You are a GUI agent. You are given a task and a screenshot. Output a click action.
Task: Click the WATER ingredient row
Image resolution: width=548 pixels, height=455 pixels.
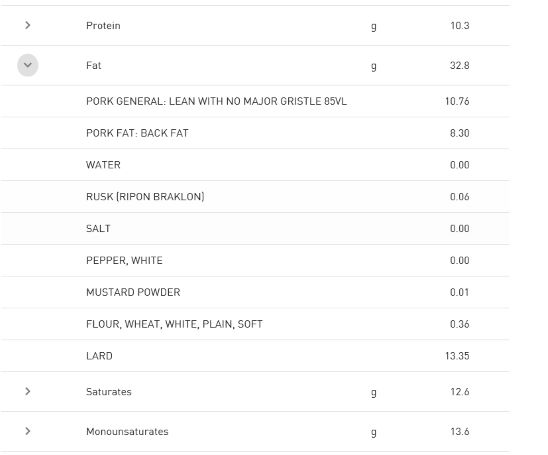coord(255,165)
